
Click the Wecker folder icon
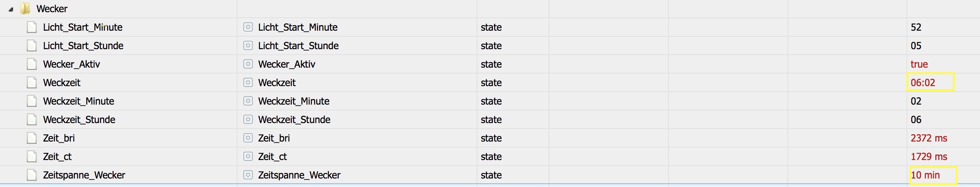(25, 8)
